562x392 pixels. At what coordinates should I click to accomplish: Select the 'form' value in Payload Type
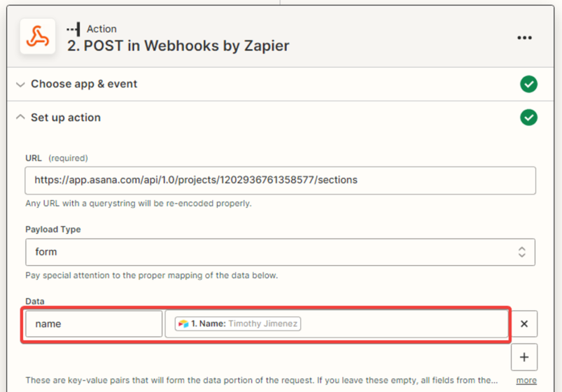tap(46, 252)
